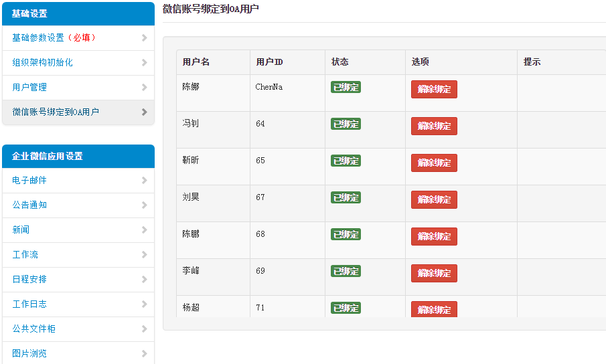Click the chevron icon beside 用户管理
The image size is (606, 364).
[x=145, y=88]
